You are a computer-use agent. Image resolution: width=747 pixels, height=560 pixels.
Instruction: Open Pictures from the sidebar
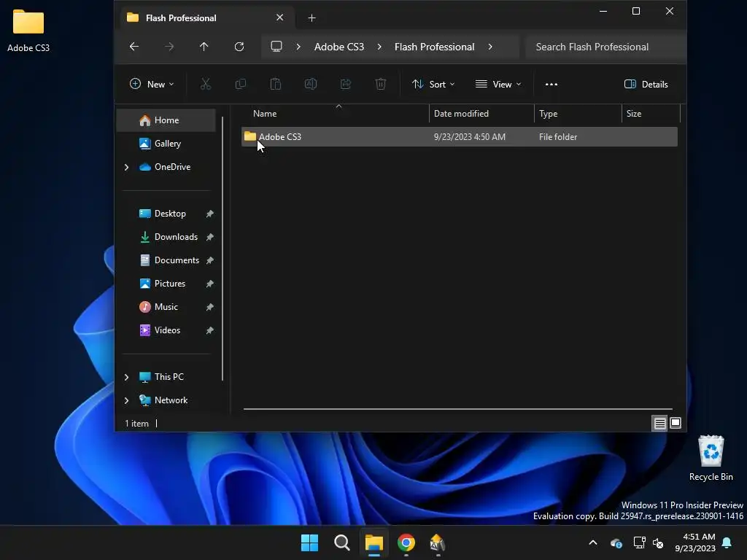(166, 284)
